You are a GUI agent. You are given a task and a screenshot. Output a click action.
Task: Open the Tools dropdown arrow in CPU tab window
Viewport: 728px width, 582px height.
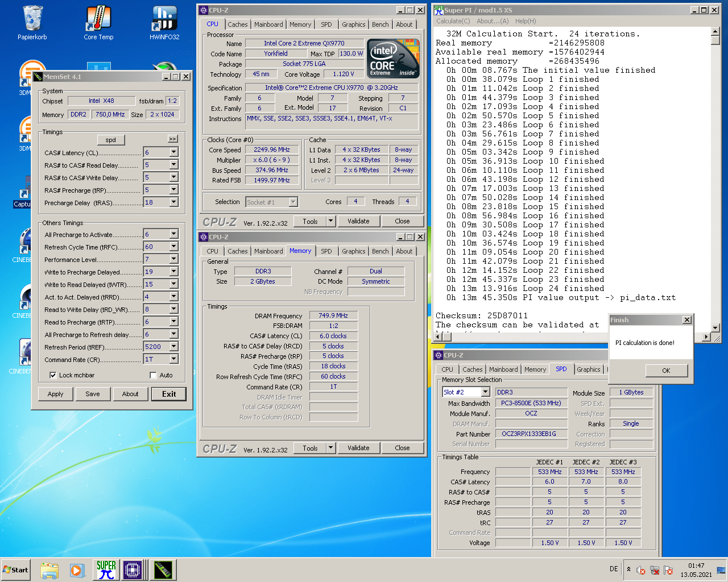[x=330, y=221]
